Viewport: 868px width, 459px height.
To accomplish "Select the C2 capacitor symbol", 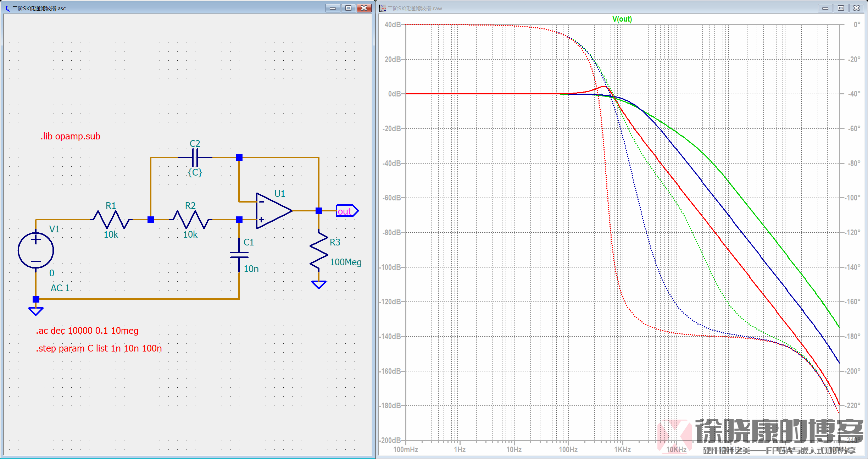I will pos(195,157).
